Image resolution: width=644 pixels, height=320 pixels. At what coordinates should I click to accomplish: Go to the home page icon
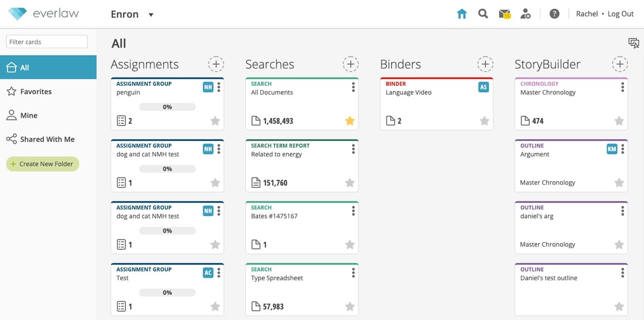[x=462, y=14]
